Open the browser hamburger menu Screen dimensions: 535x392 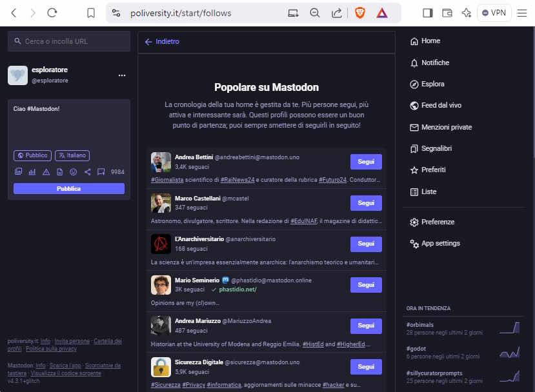pos(522,13)
